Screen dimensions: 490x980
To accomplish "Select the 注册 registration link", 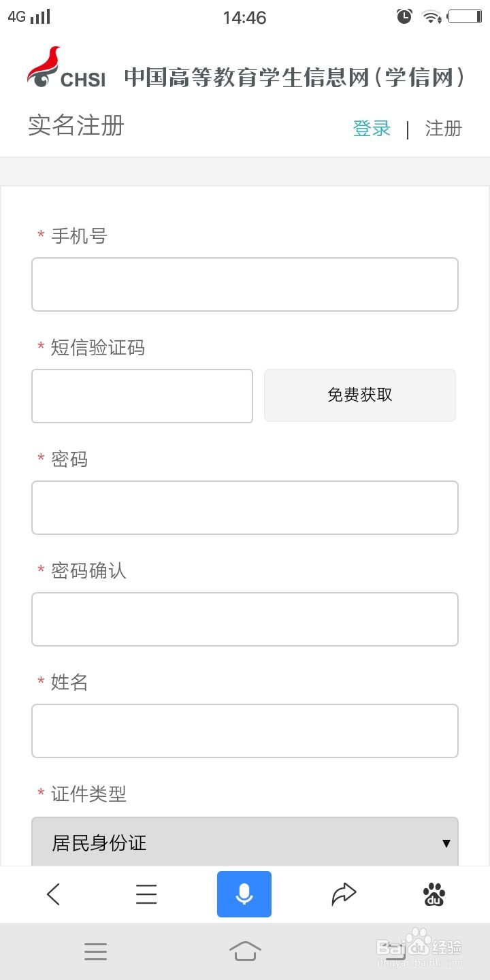I will (444, 129).
